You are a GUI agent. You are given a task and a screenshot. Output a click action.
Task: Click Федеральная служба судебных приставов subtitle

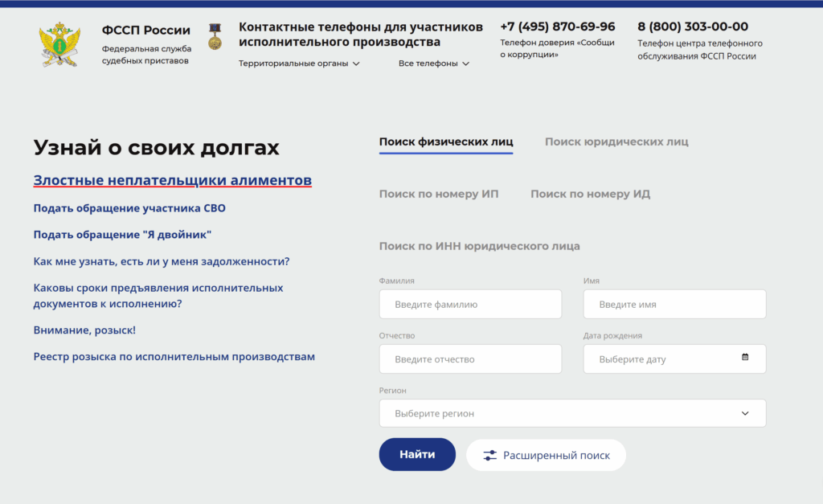146,55
